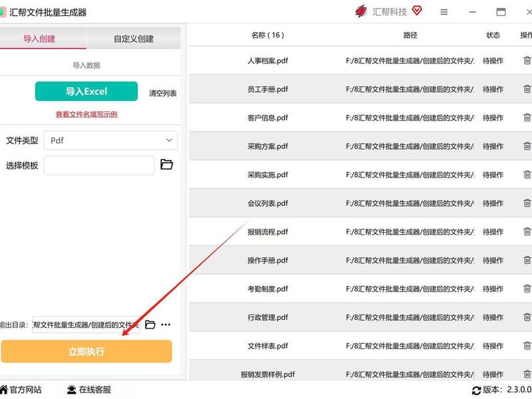Browse for a template file via folder icon

(167, 164)
